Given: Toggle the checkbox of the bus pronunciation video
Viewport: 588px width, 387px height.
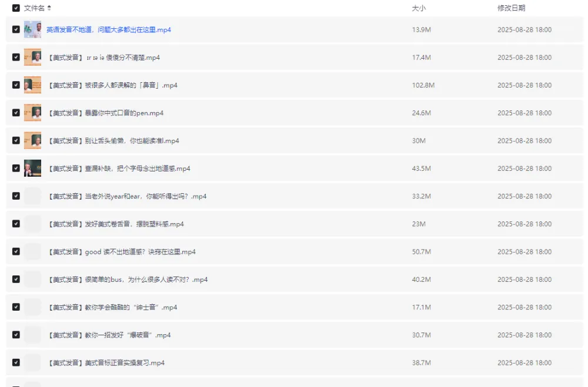Looking at the screenshot, I should tap(16, 279).
